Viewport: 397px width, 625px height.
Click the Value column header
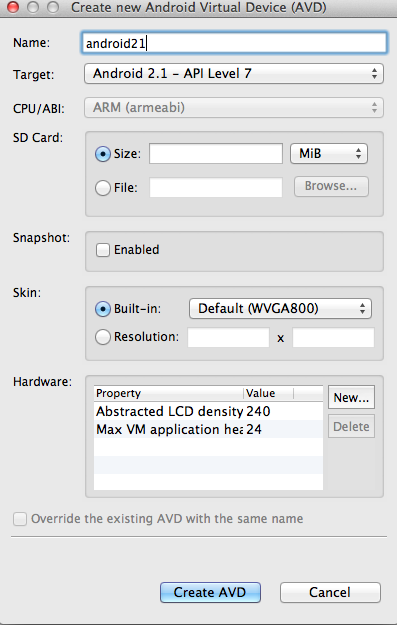pos(268,393)
